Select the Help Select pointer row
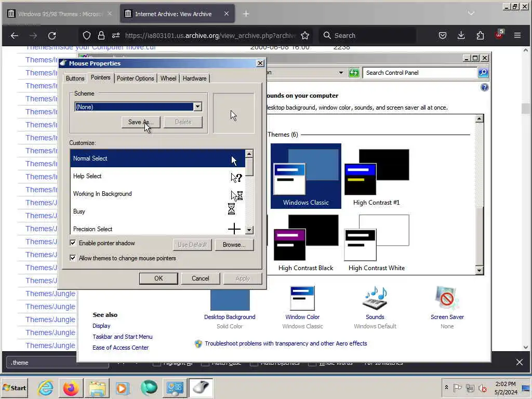Screen dimensions: 532x399 tap(158, 176)
